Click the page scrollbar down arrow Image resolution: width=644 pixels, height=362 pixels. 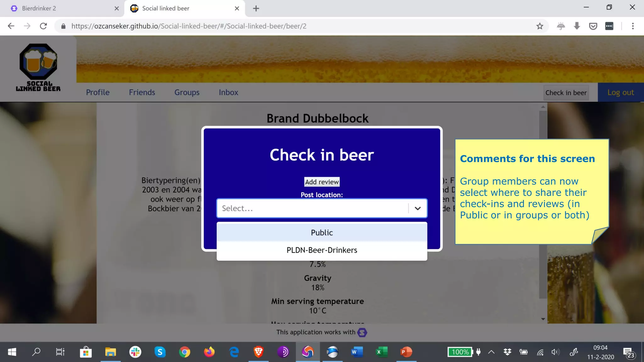[x=543, y=319]
